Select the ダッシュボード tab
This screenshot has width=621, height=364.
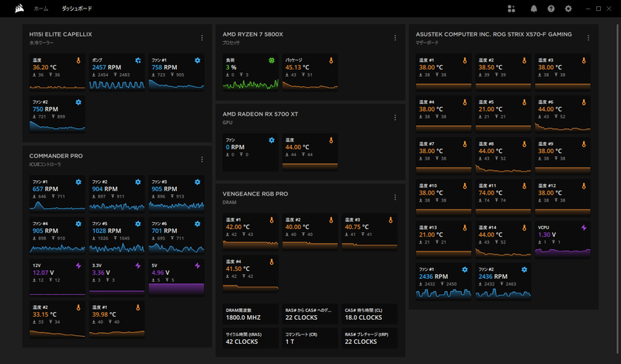pyautogui.click(x=77, y=9)
